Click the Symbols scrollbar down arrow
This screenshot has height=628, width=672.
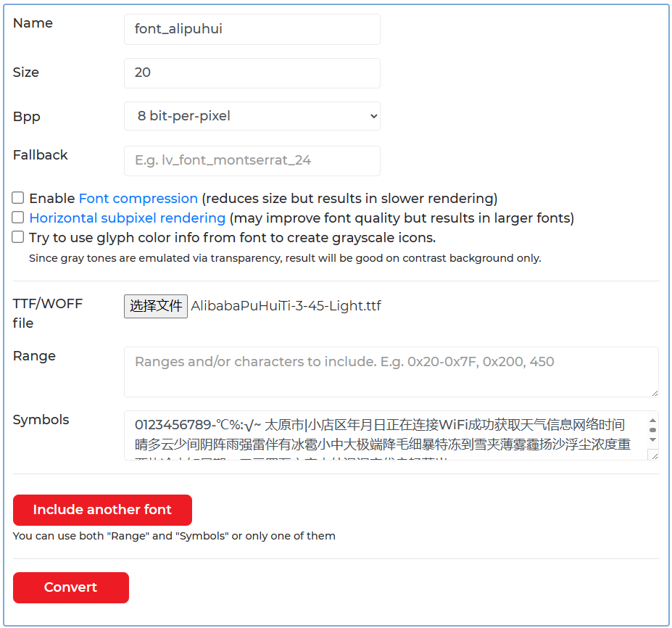pos(652,439)
